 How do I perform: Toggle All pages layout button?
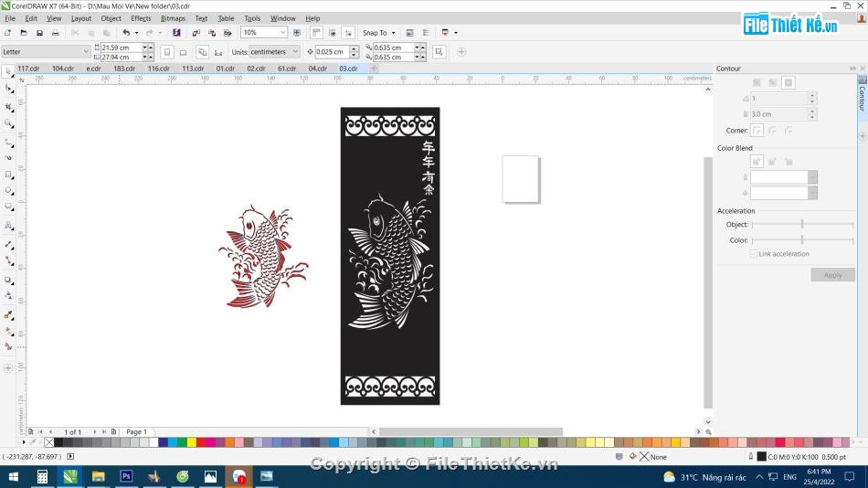[203, 52]
